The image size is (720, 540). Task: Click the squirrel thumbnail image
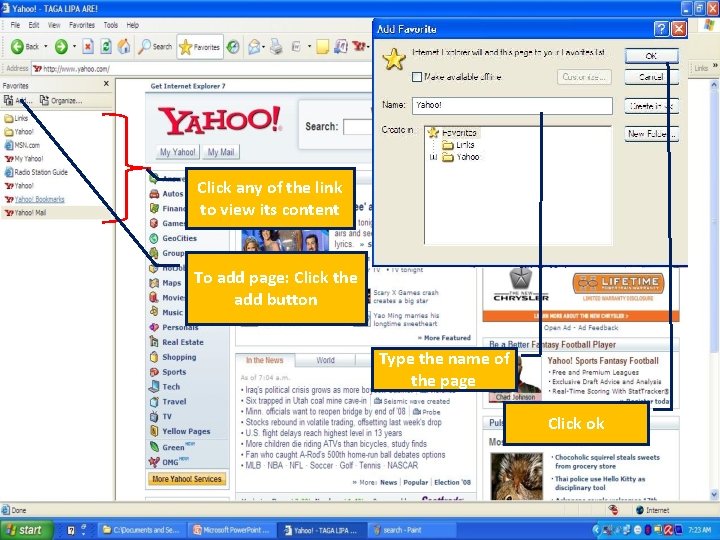[516, 476]
